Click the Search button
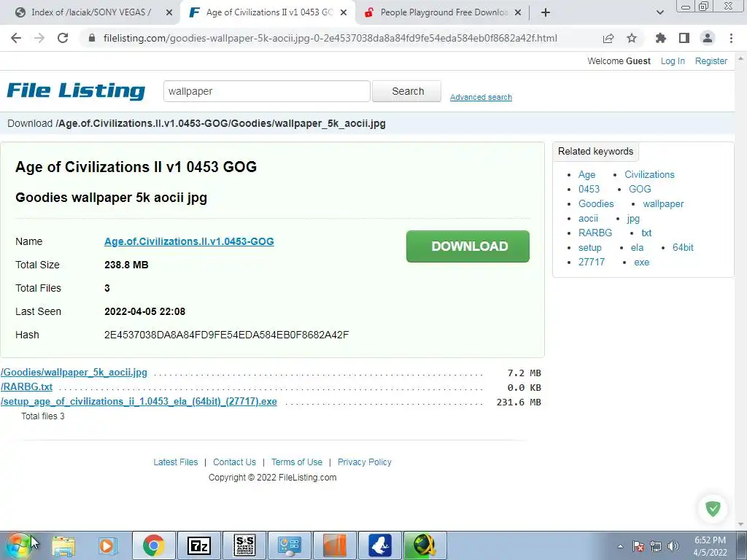The height and width of the screenshot is (560, 747). click(x=407, y=91)
